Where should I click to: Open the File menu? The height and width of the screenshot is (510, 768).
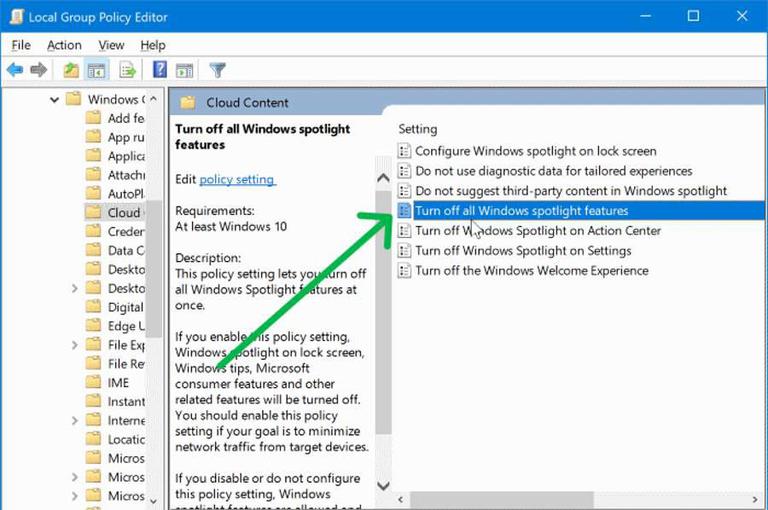coord(21,45)
